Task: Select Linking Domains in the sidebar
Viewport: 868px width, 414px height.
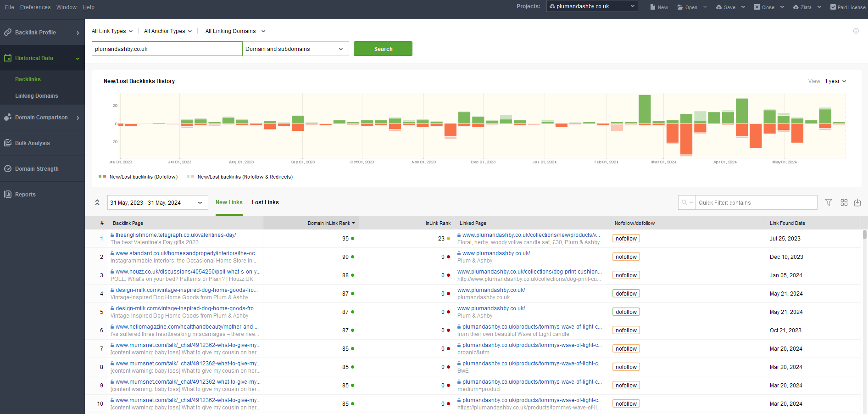Action: [37, 96]
